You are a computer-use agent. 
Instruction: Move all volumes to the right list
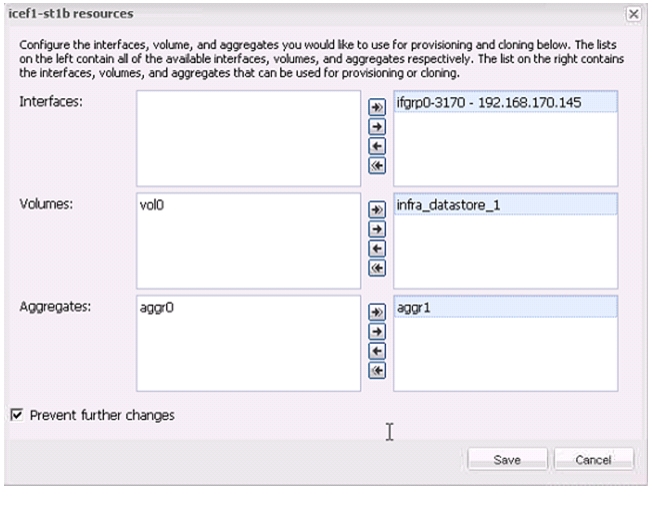click(377, 209)
